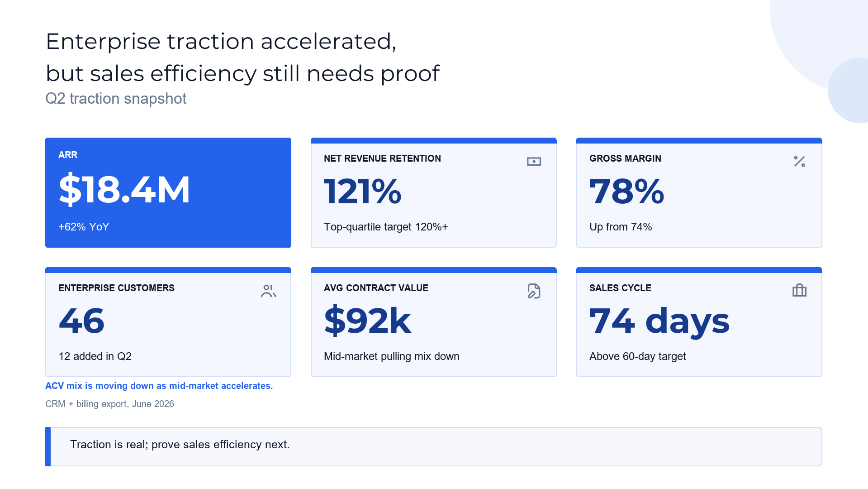Click the users icon on Enterprise Customers card
Viewport: 868px width, 489px height.
pos(268,291)
